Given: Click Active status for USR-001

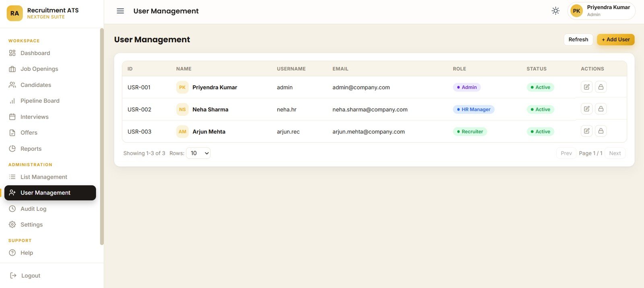Looking at the screenshot, I should [540, 87].
